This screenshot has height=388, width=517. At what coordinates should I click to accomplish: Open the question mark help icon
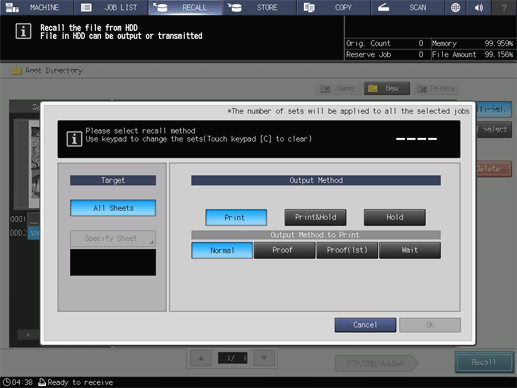click(x=504, y=7)
